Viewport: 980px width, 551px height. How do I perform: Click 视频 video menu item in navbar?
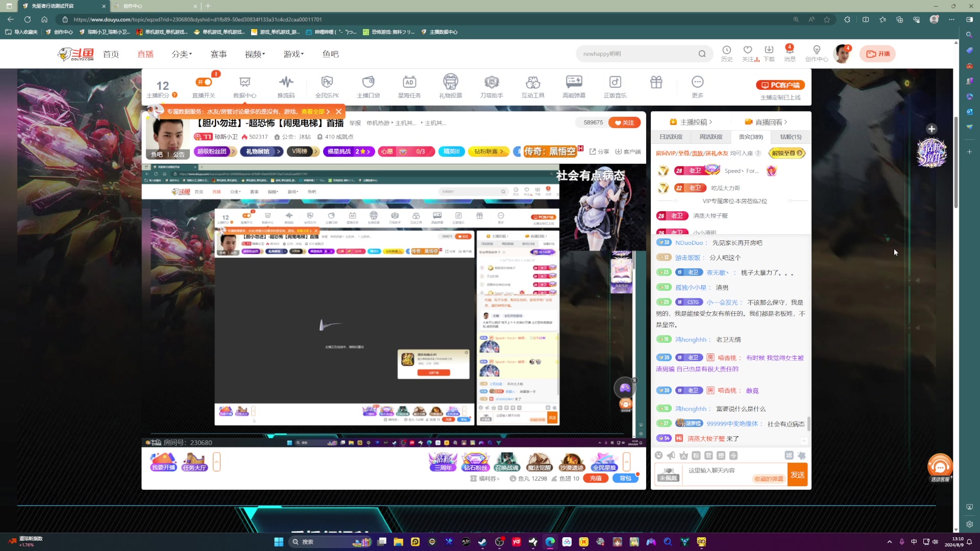255,54
